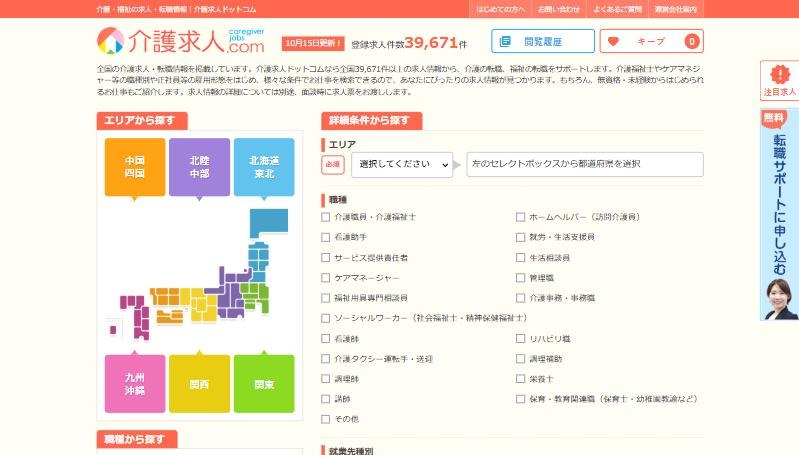Click the green Kanto region on the map
This screenshot has height=455, width=799.
coord(256,296)
